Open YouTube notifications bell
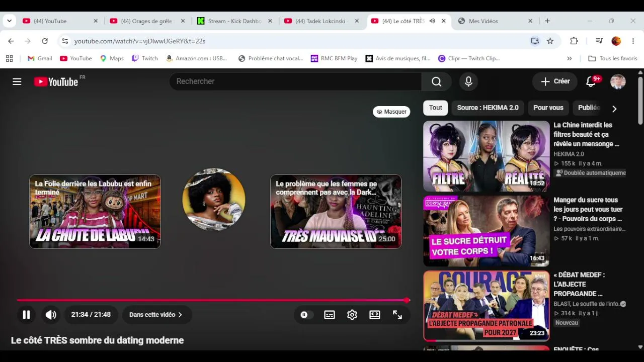The image size is (644, 362). [x=591, y=81]
